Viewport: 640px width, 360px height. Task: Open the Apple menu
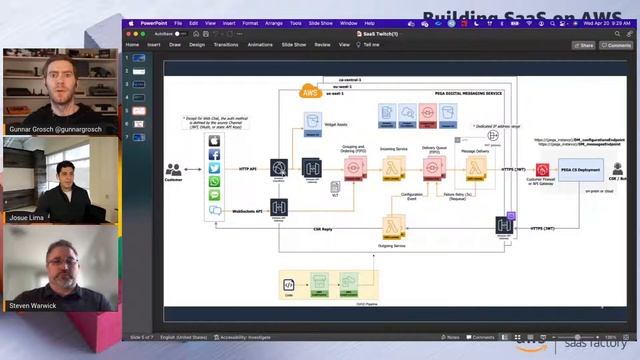[131, 23]
